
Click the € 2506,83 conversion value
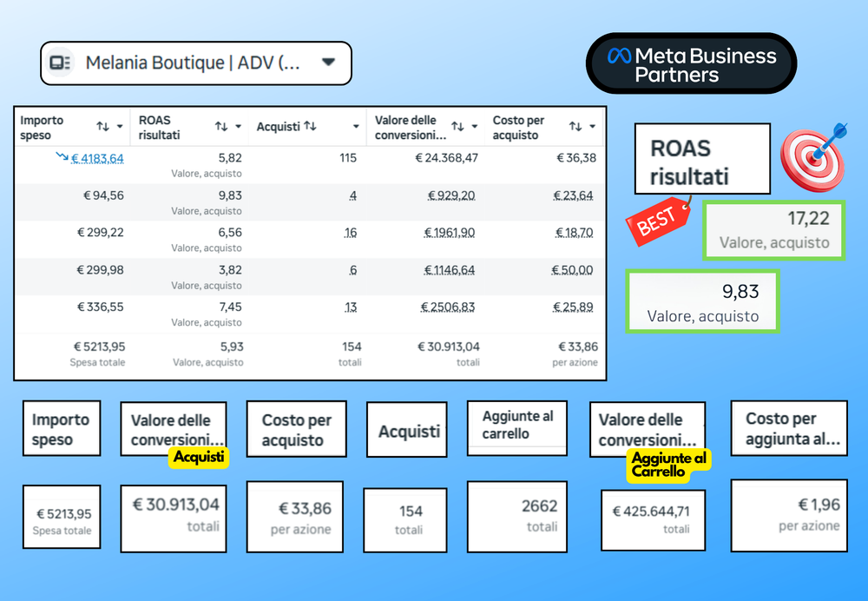pos(448,307)
